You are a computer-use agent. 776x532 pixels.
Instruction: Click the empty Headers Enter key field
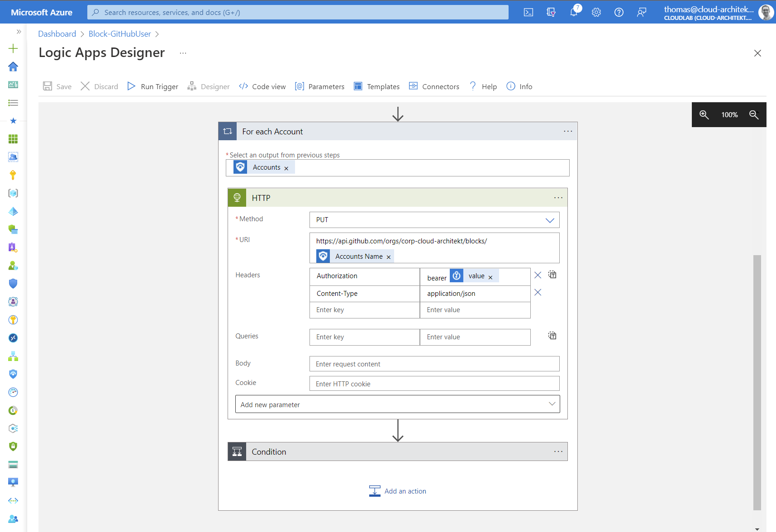click(365, 310)
